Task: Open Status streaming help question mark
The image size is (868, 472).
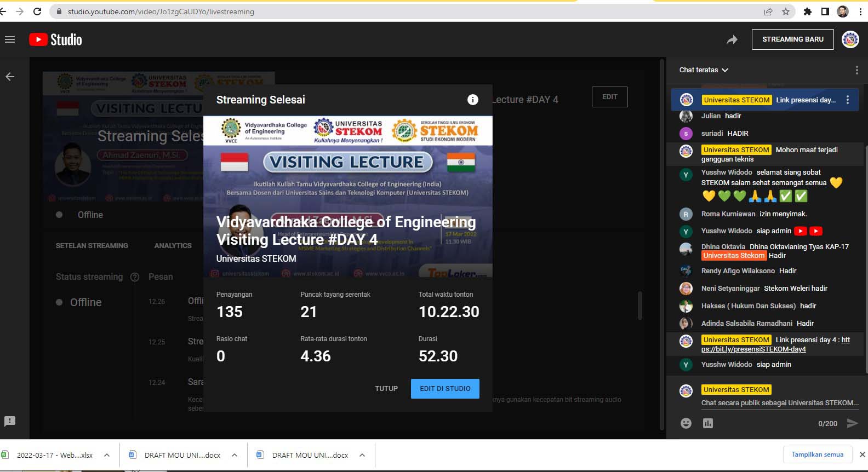Action: coord(135,277)
